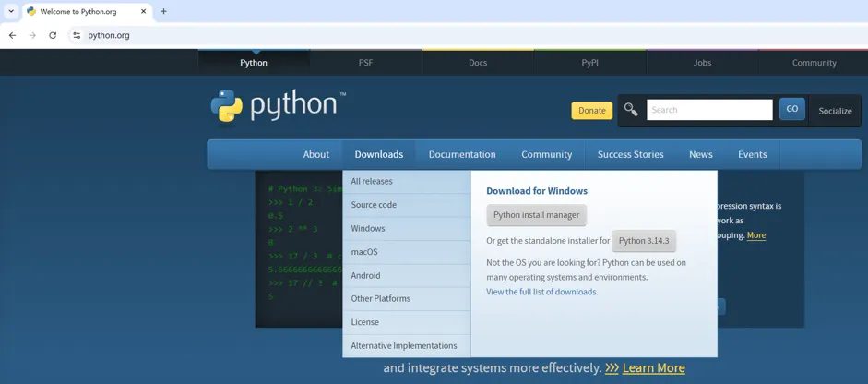868x384 pixels.
Task: Open site information icon beside python.org
Action: [x=77, y=35]
